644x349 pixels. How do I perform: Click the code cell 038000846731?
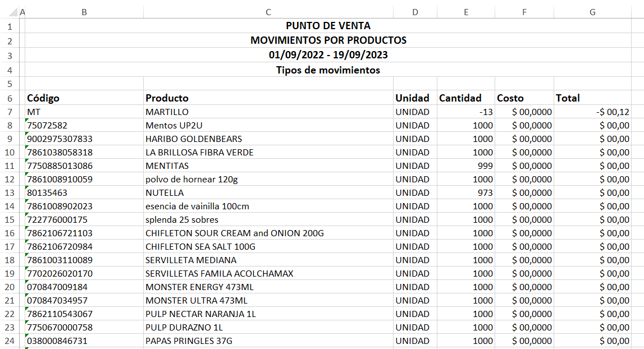(x=84, y=341)
